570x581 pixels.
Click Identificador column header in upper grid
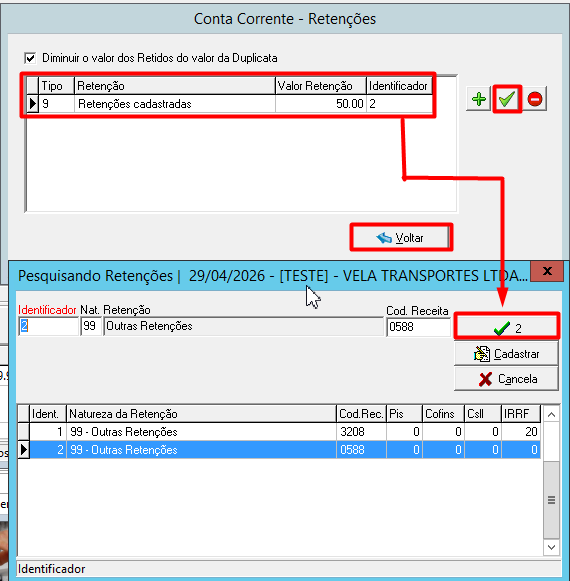point(399,86)
